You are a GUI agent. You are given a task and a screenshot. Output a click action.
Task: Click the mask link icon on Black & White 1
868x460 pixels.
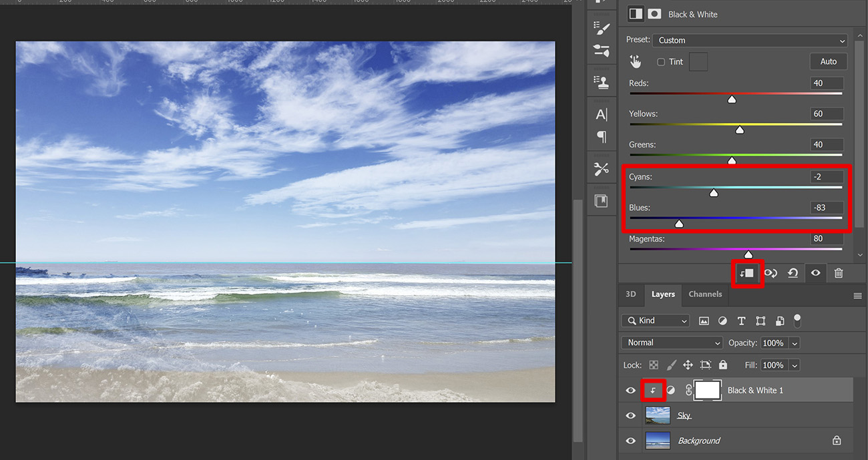coord(688,390)
